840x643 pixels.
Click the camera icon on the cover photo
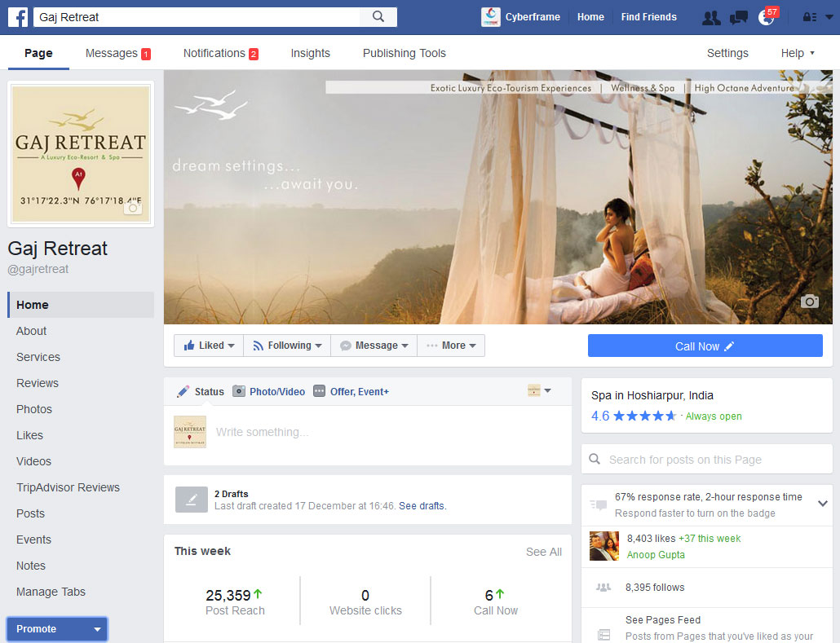809,302
